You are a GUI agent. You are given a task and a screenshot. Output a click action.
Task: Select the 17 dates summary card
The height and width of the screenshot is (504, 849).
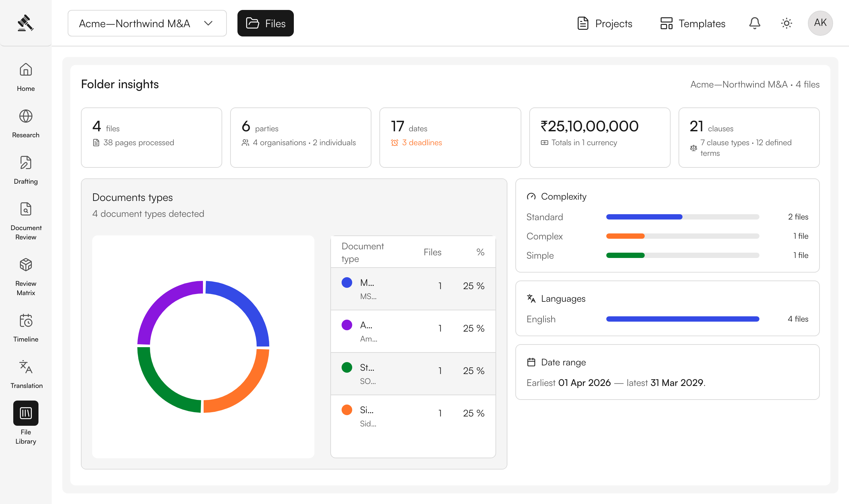coord(450,138)
